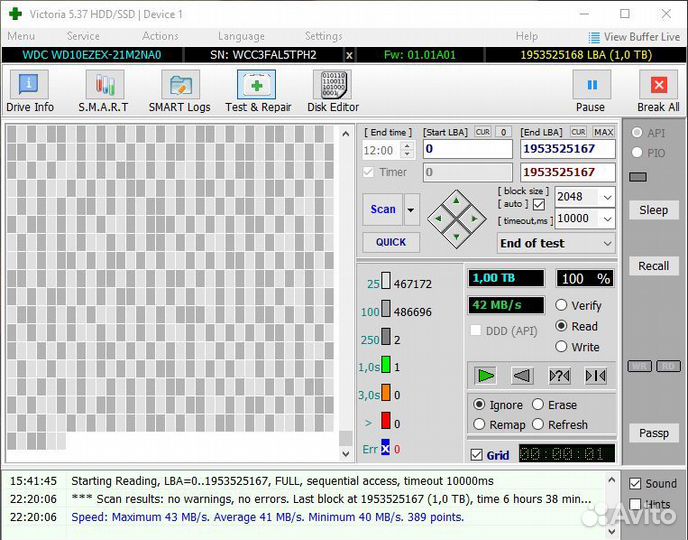Open the Disk Editor tool
Screen dimensions: 688x540
coord(332,92)
